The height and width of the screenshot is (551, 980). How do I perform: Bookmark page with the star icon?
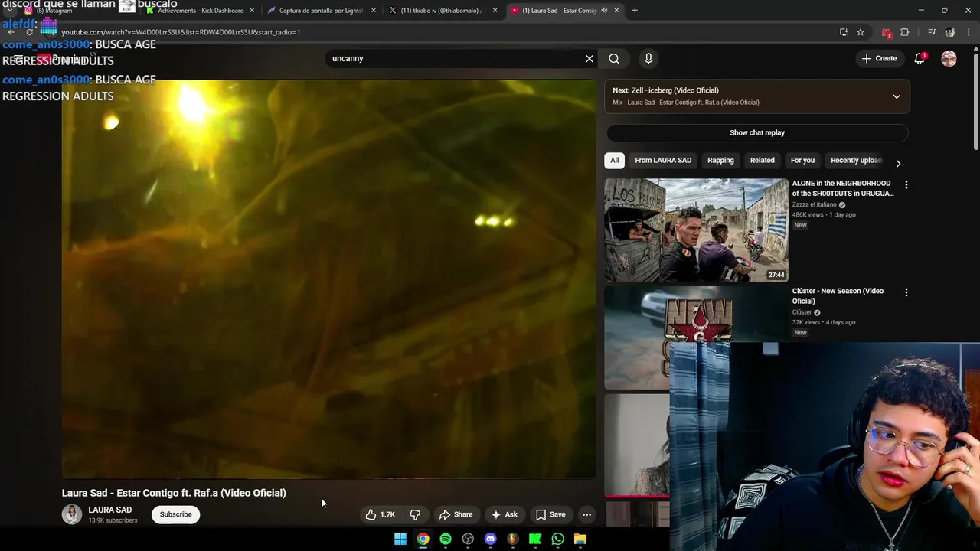pos(861,32)
